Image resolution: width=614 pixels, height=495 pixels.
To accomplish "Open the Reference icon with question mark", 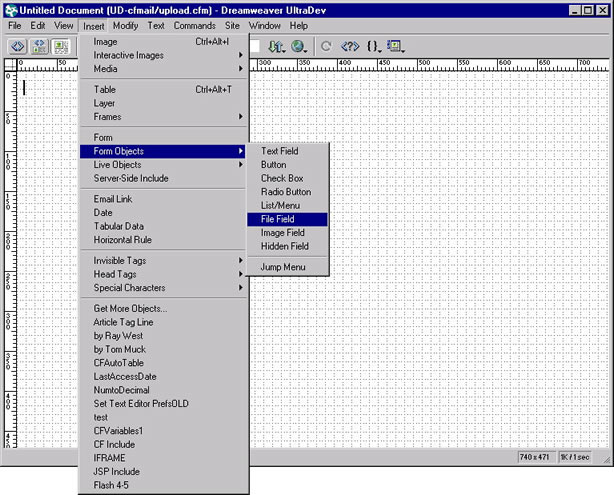I will (350, 47).
